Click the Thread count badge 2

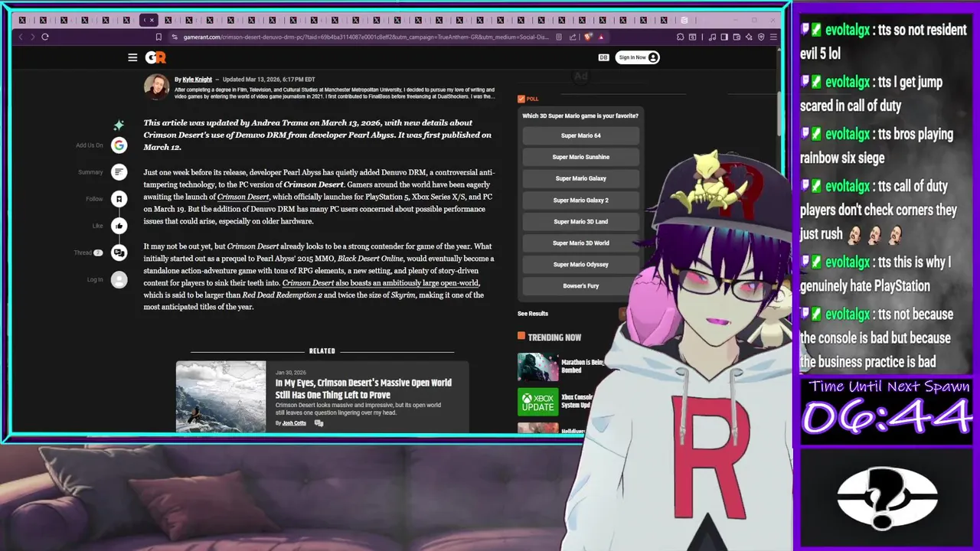click(x=98, y=253)
